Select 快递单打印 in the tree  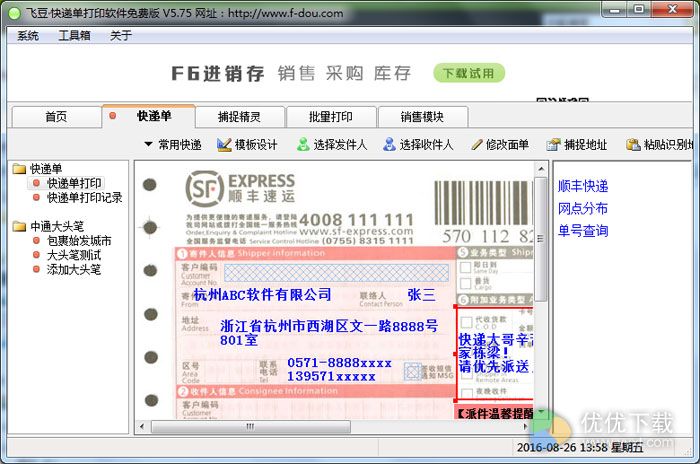click(74, 183)
